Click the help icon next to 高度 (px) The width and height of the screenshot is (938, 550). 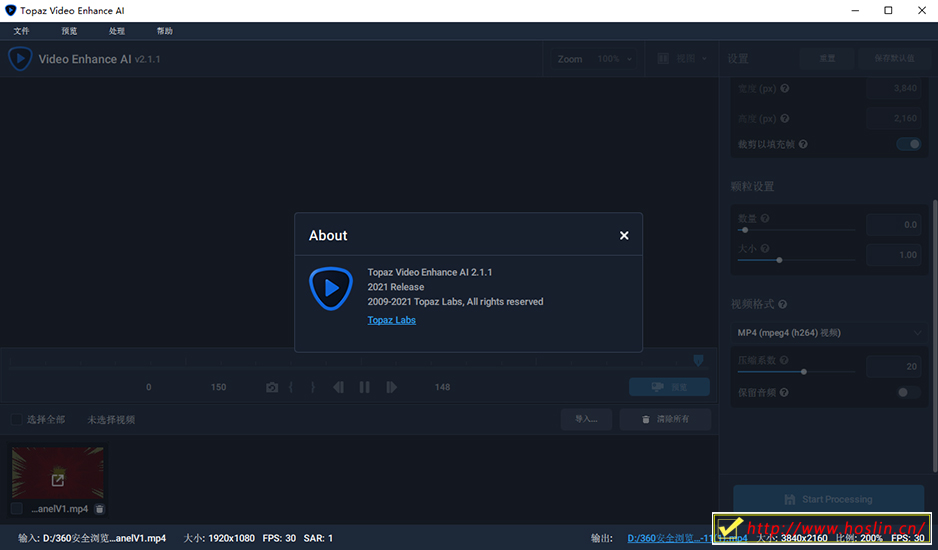785,118
